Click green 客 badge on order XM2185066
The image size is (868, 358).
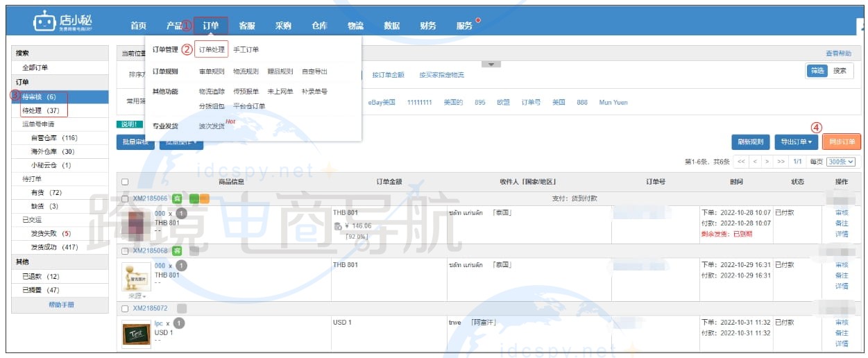click(x=177, y=198)
